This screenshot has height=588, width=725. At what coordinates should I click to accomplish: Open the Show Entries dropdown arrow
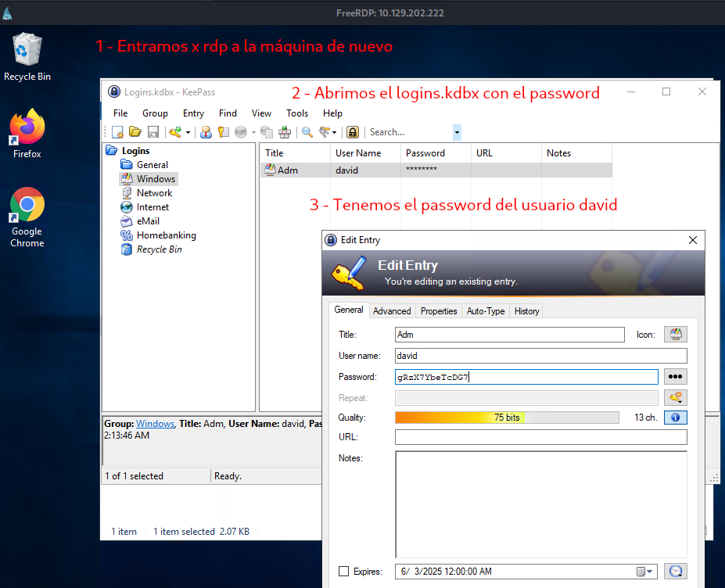tap(334, 133)
